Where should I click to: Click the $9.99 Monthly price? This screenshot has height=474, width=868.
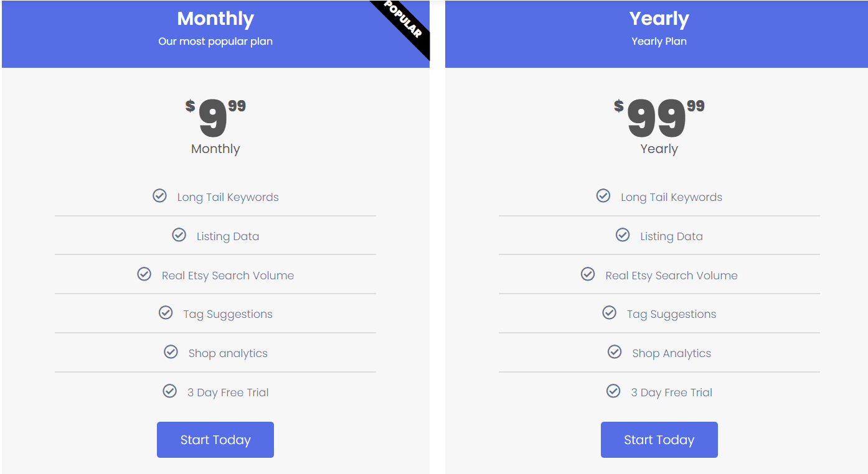tap(215, 118)
